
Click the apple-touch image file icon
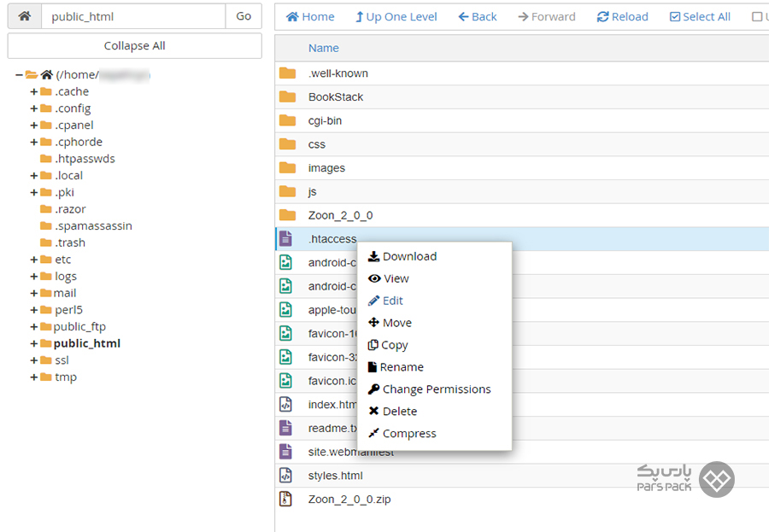coord(285,310)
